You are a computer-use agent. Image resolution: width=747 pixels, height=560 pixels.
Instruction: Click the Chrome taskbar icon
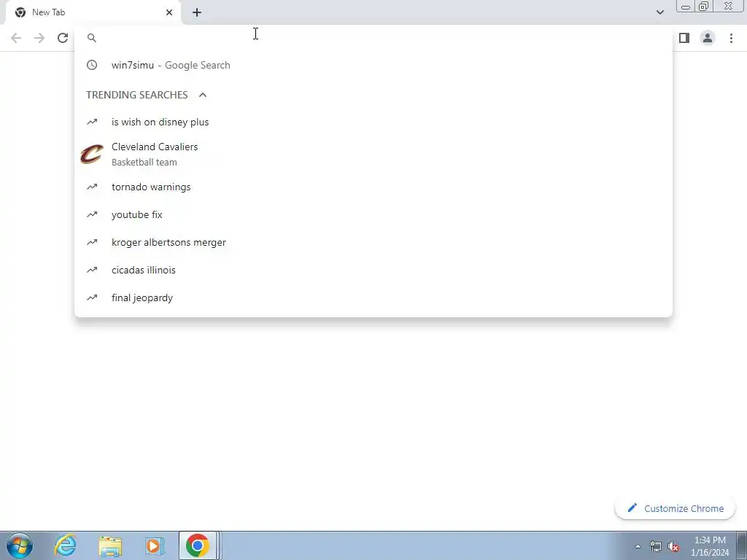198,545
